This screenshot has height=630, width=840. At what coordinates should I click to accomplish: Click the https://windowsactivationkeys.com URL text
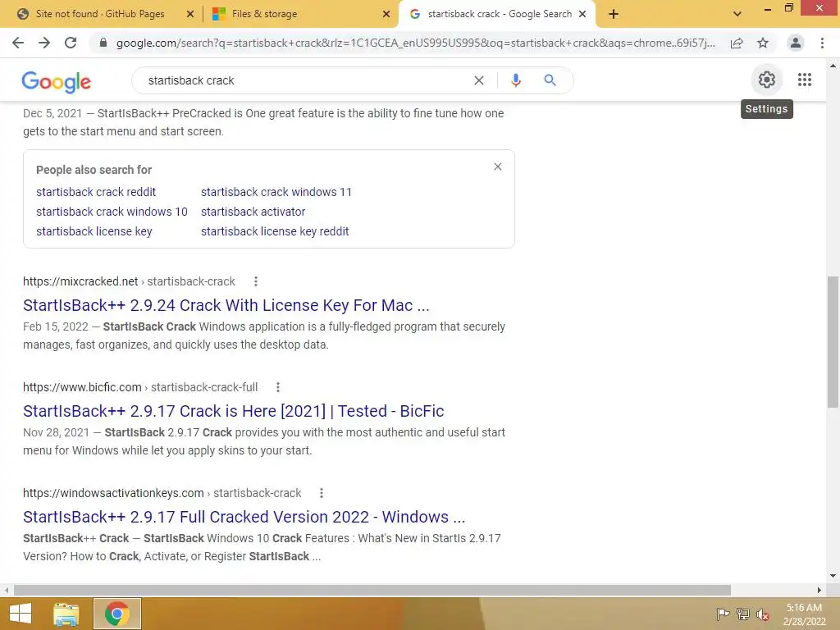[x=113, y=493]
